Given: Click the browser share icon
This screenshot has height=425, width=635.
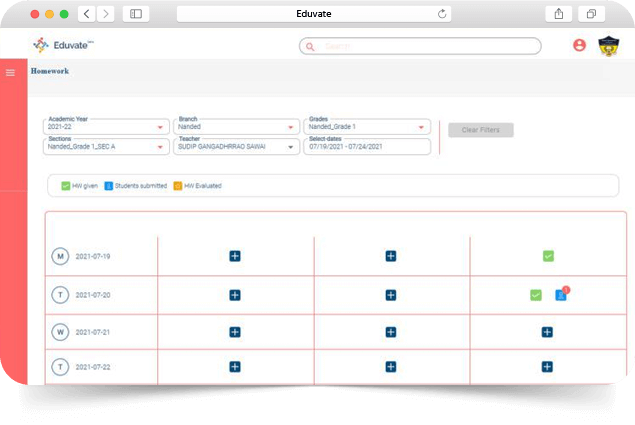Looking at the screenshot, I should click(559, 14).
